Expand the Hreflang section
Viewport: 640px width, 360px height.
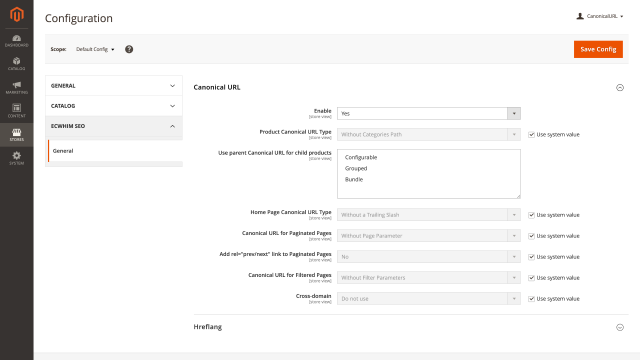[x=620, y=327]
